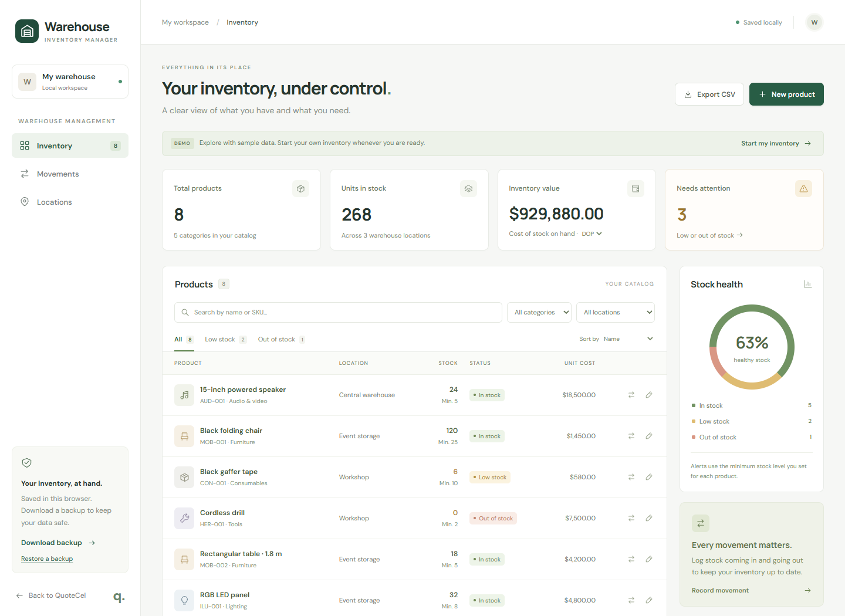Click the Warehouse logo icon
845x616 pixels.
point(27,32)
